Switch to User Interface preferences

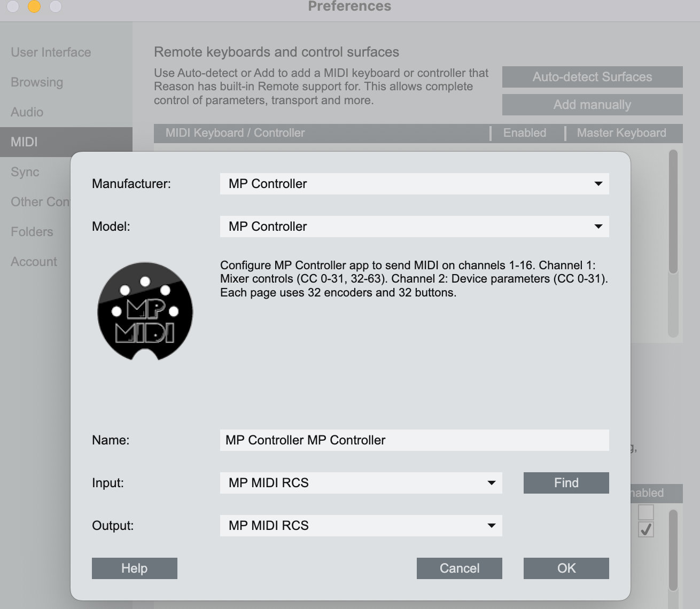click(x=51, y=52)
